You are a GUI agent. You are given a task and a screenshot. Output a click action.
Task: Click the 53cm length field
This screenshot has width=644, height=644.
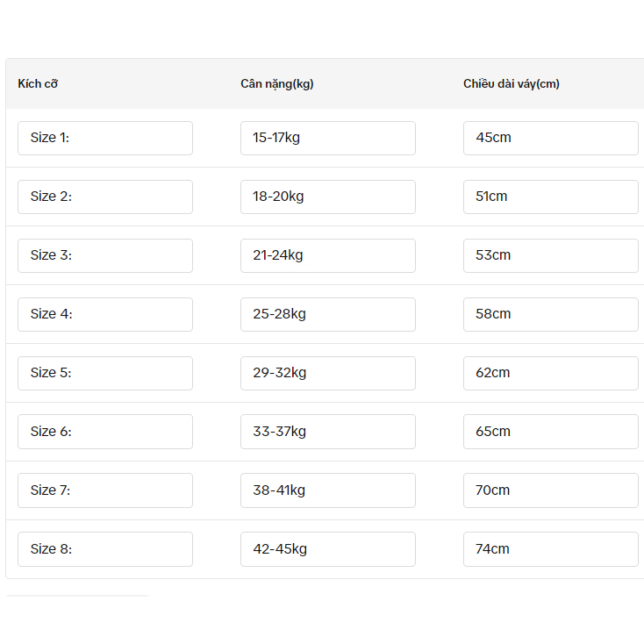pyautogui.click(x=551, y=255)
